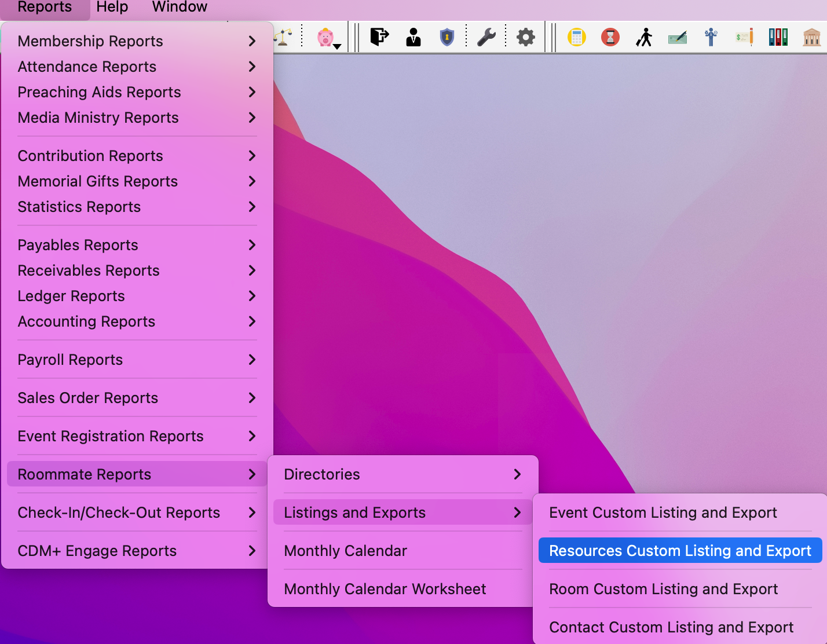
Task: Choose Monthly Calendar Worksheet menu item
Action: pyautogui.click(x=385, y=589)
